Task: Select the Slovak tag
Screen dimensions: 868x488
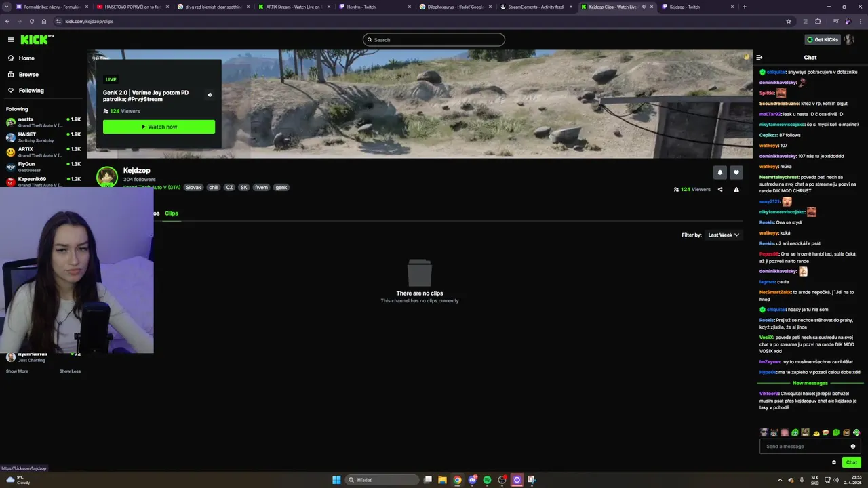Action: (x=194, y=188)
